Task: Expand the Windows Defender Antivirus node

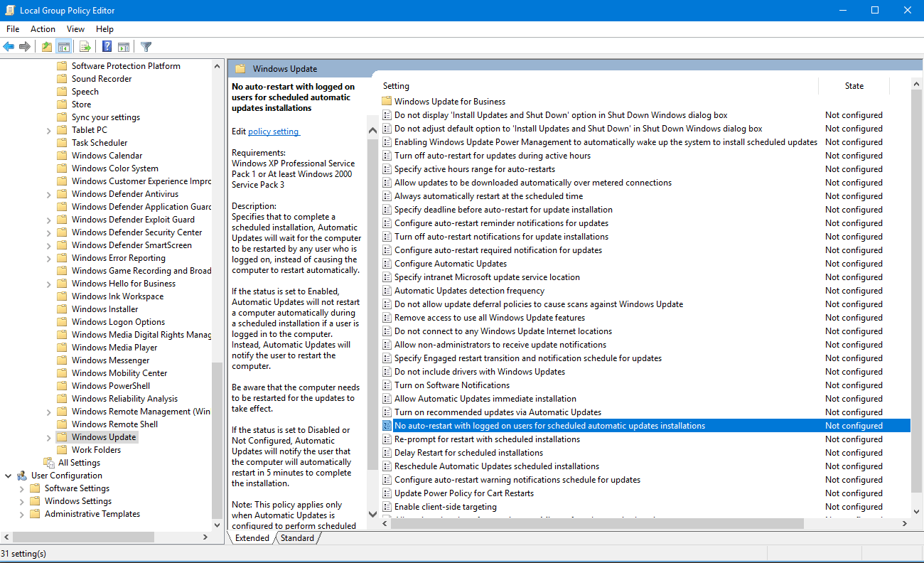Action: point(48,194)
